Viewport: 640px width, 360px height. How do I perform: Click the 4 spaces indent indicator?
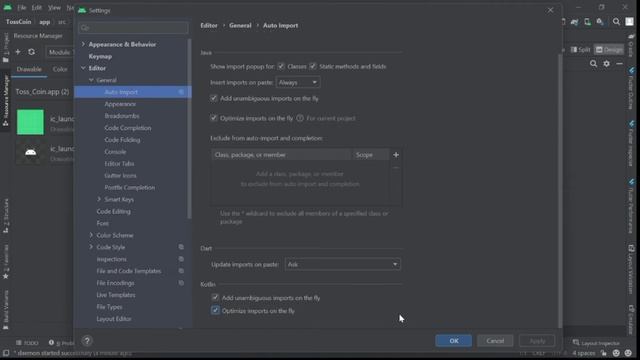click(583, 353)
